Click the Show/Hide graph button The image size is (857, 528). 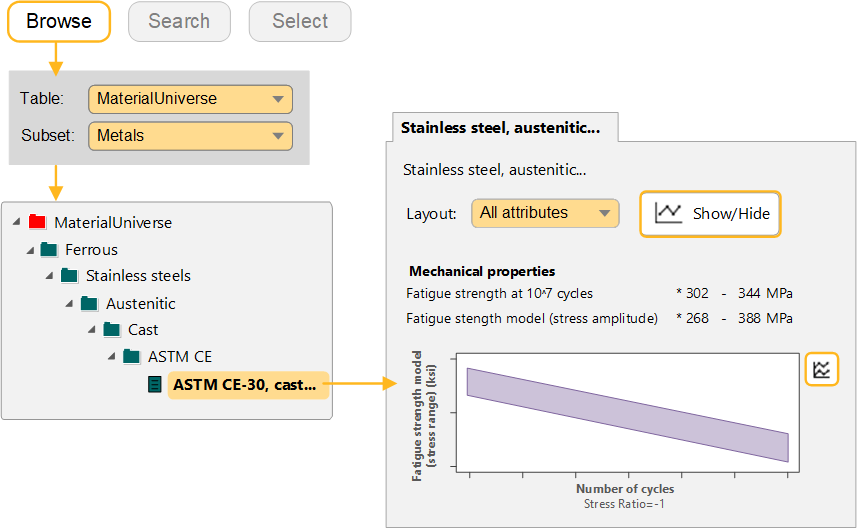[x=710, y=213]
